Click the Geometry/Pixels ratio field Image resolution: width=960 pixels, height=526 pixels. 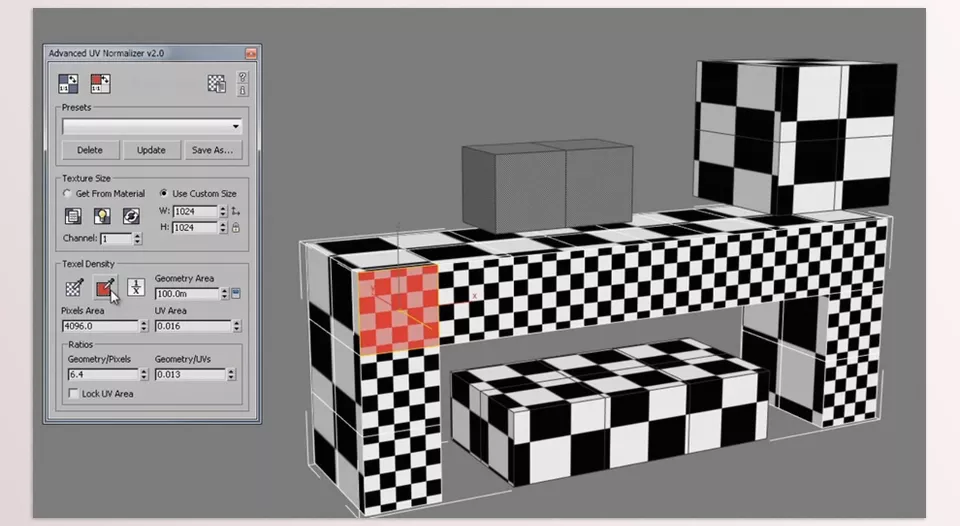tap(103, 374)
